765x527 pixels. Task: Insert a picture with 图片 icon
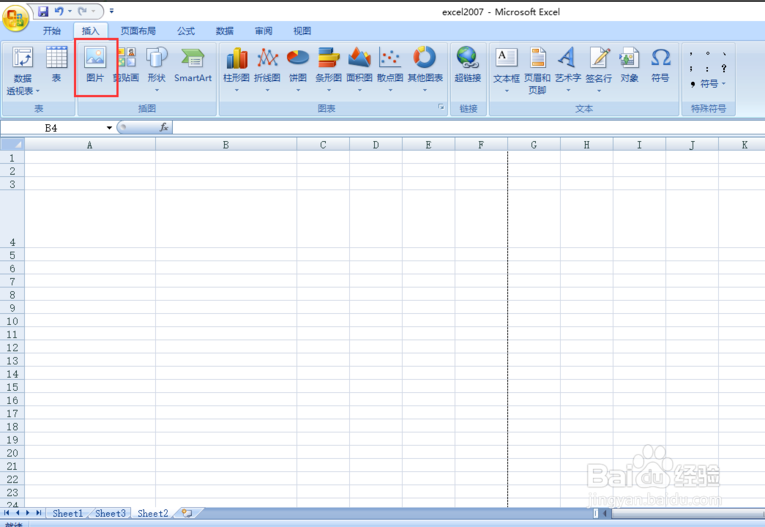point(95,66)
